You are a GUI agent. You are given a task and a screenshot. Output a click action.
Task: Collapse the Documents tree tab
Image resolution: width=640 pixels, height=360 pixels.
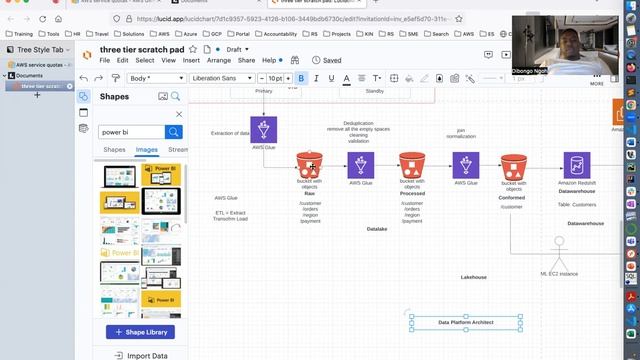click(x=4, y=76)
